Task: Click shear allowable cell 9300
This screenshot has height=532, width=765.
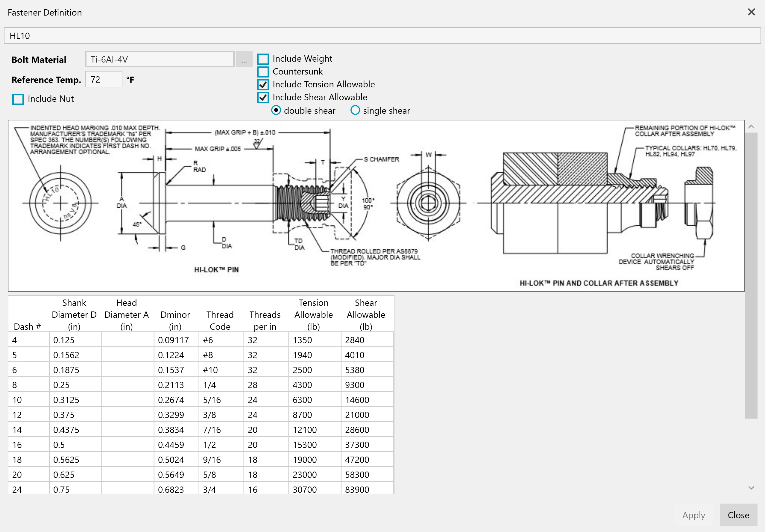Action: pyautogui.click(x=367, y=385)
